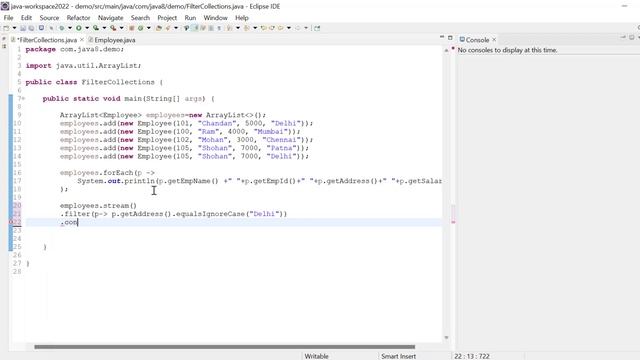Open a Terminal from the toolbar
The width and height of the screenshot is (640, 360).
pyautogui.click(x=41, y=28)
